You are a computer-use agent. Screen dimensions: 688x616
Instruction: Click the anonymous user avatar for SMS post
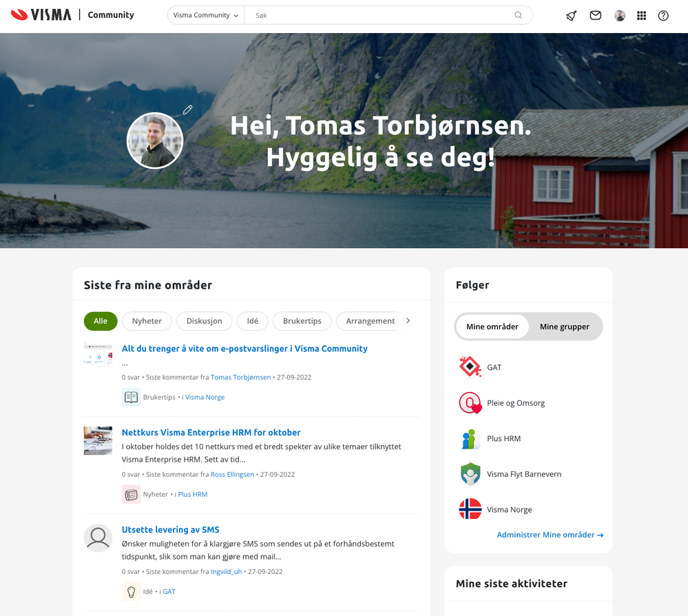(98, 538)
